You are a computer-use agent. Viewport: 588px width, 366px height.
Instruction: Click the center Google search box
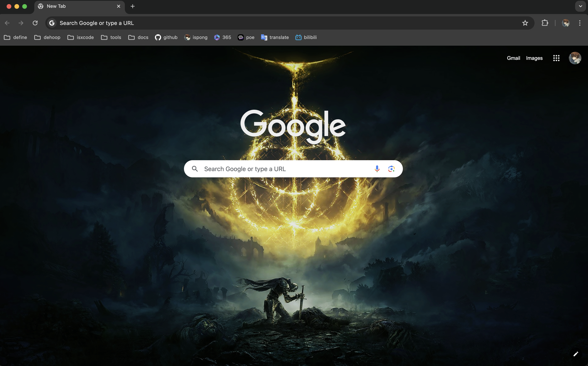[x=293, y=169]
